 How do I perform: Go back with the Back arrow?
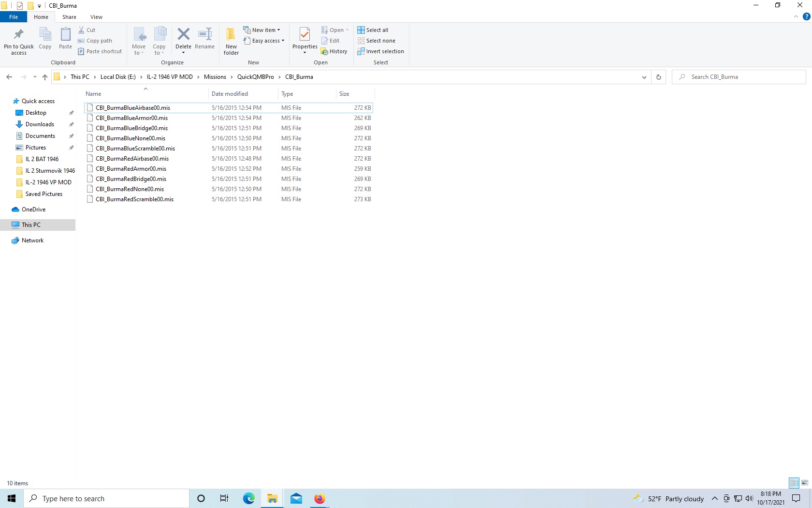(9, 77)
